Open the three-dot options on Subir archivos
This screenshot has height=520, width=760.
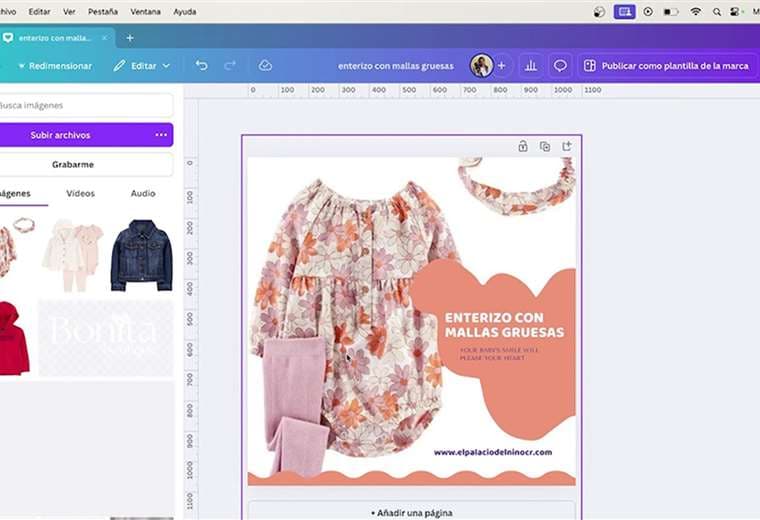point(161,135)
